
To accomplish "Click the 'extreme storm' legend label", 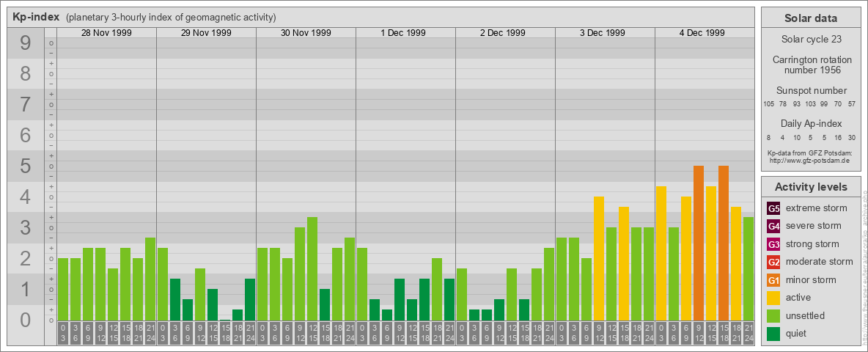I will point(817,208).
